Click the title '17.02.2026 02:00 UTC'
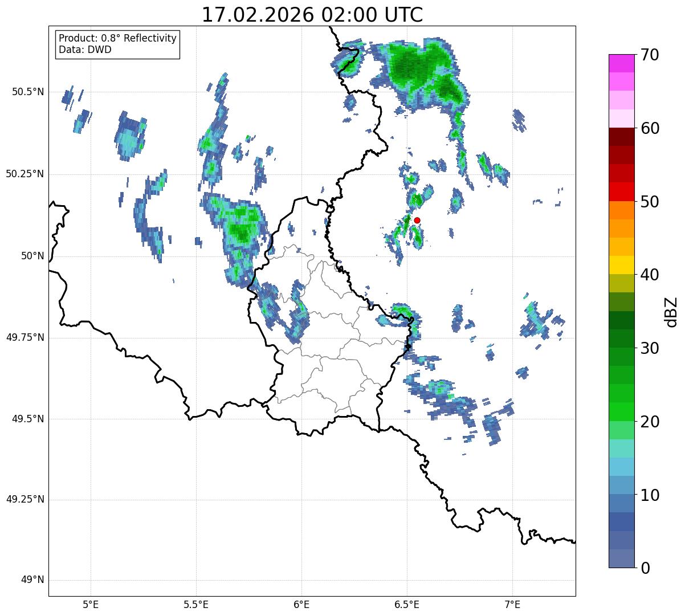This screenshot has height=616, width=685. pos(312,15)
